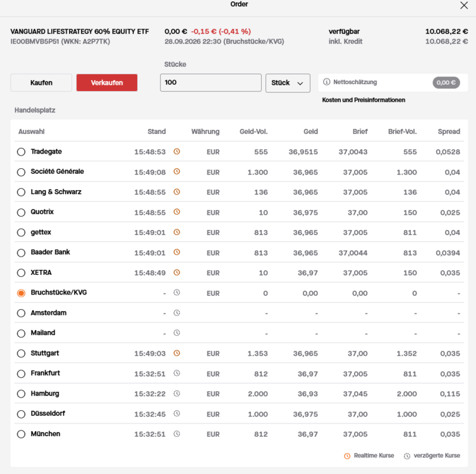The width and height of the screenshot is (476, 474).
Task: Click the delayed clock icon in Düsseldorf row
Action: (176, 413)
